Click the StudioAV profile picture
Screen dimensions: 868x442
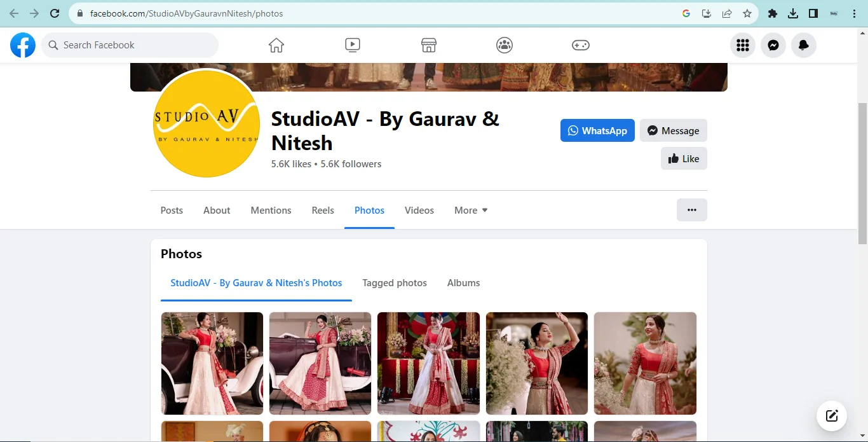(207, 123)
